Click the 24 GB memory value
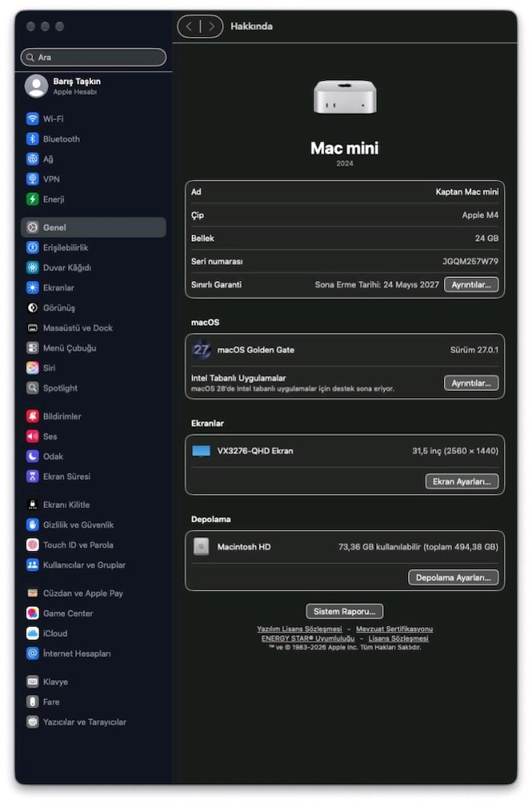 coord(486,239)
